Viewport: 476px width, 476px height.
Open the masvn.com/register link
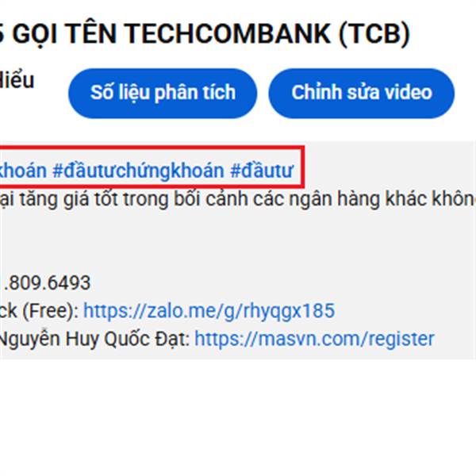tap(314, 339)
